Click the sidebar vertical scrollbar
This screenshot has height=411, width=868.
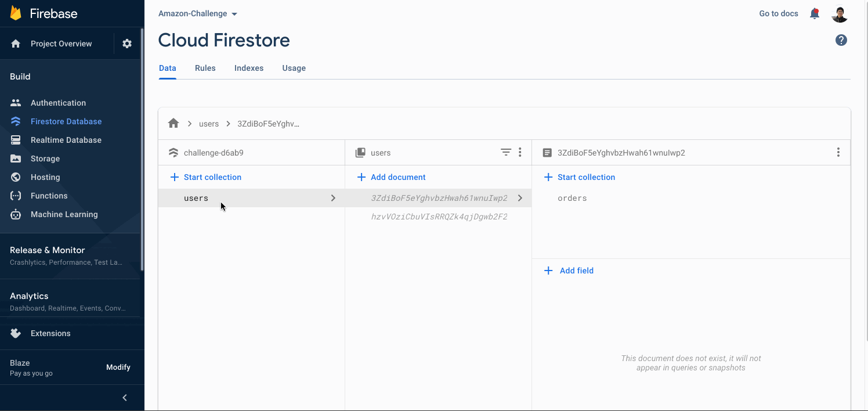(142, 149)
